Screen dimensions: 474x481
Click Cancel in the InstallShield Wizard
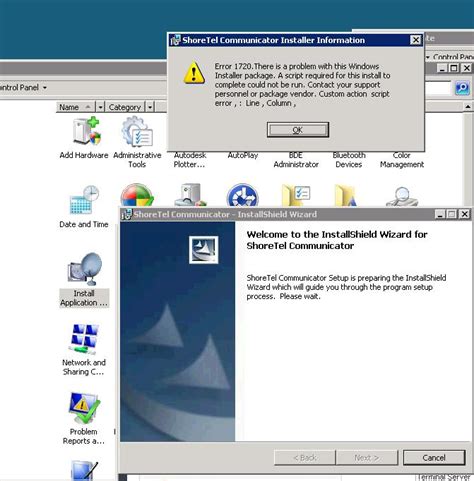click(x=434, y=458)
